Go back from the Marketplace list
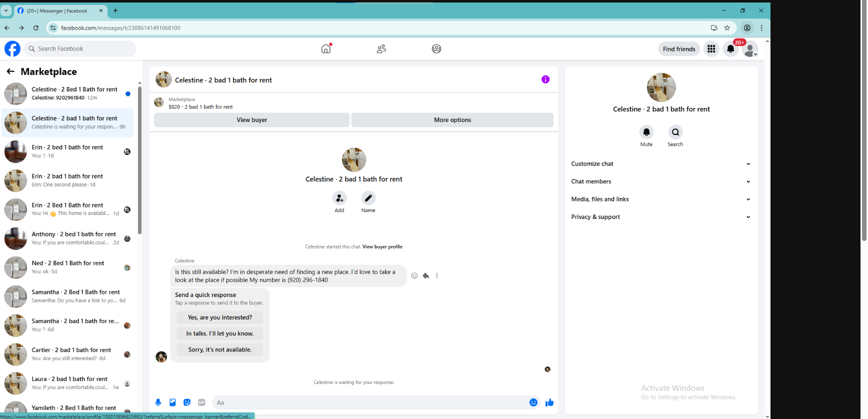Image resolution: width=868 pixels, height=419 pixels. [10, 71]
